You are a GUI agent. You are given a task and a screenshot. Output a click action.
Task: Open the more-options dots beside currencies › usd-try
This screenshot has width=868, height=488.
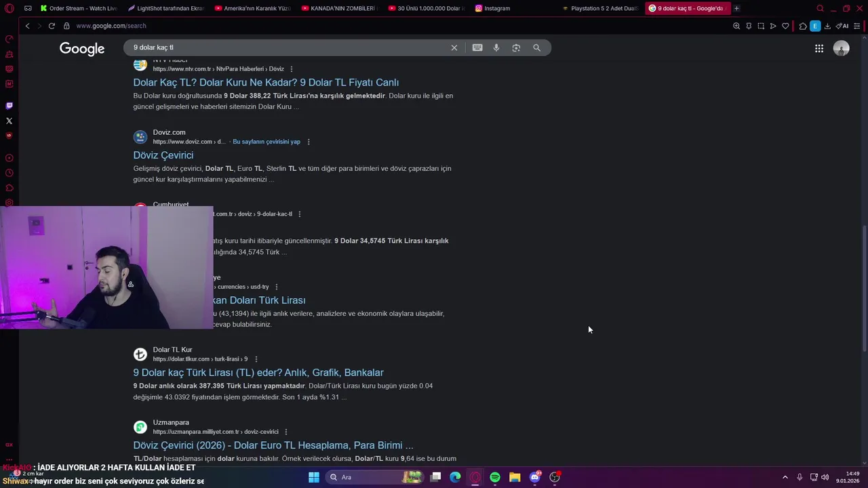pyautogui.click(x=277, y=287)
